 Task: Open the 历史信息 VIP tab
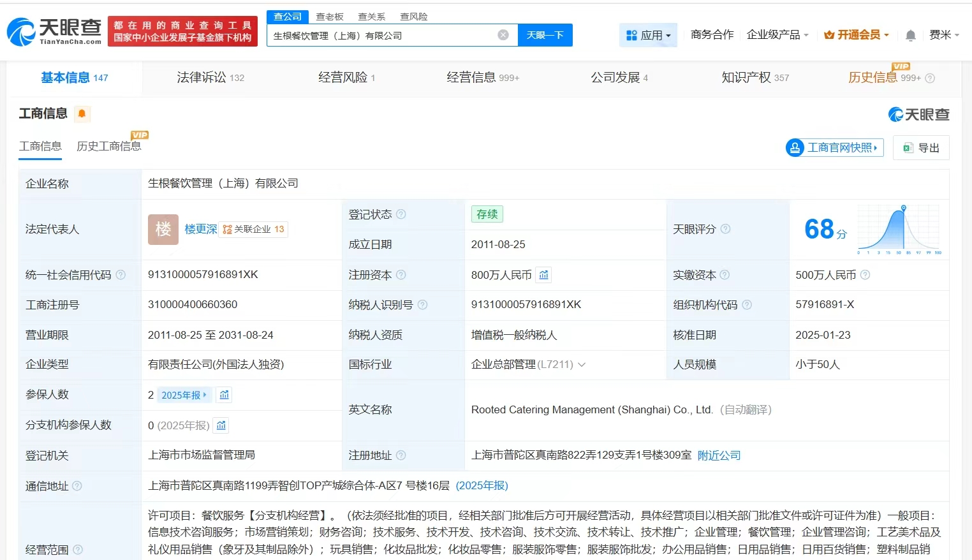tap(884, 78)
